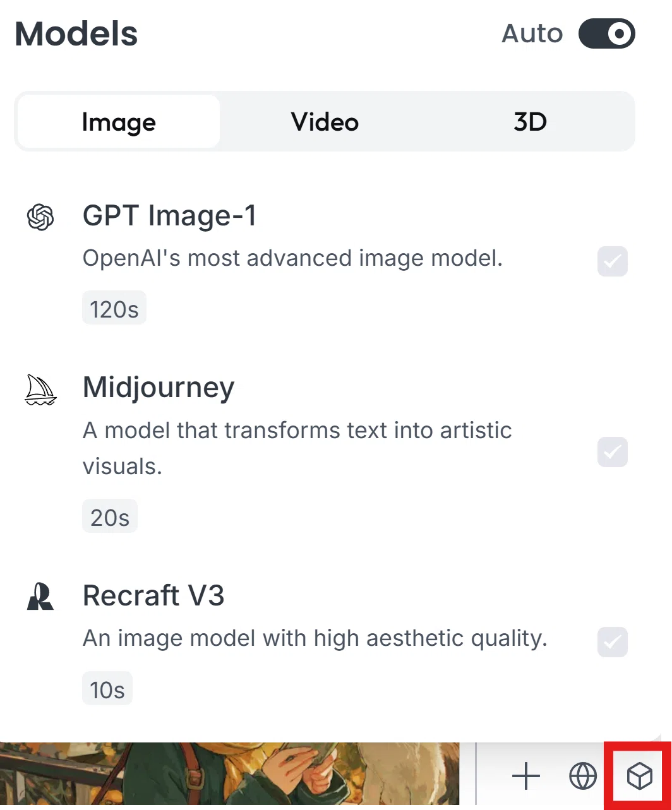Click the globe icon in the bottom toolbar
Viewport: 672px width, 810px height.
[x=583, y=776]
